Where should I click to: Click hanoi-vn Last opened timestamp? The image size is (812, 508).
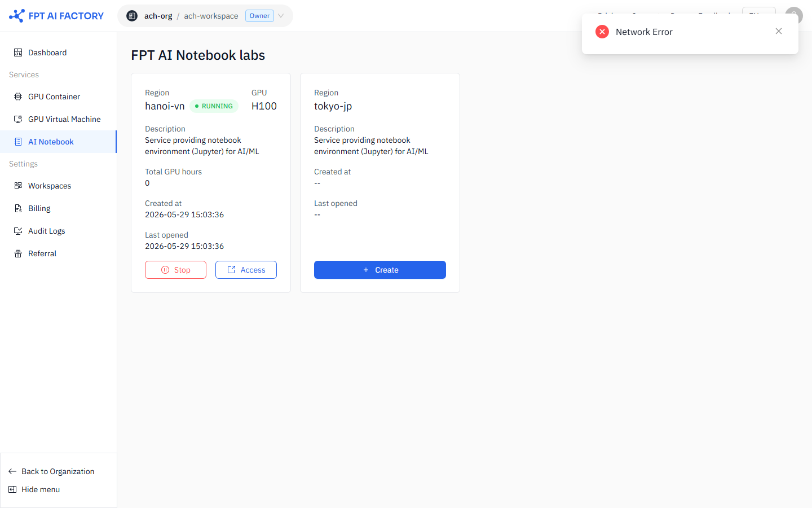tap(184, 246)
